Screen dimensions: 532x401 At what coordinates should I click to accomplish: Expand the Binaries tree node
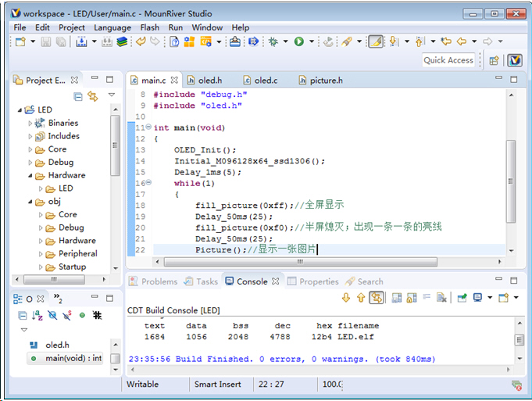(x=30, y=124)
